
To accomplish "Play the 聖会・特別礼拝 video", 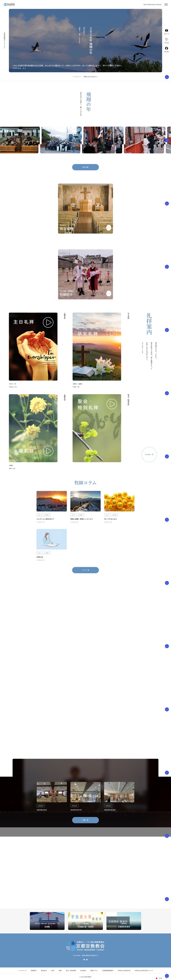I will pyautogui.click(x=112, y=404).
